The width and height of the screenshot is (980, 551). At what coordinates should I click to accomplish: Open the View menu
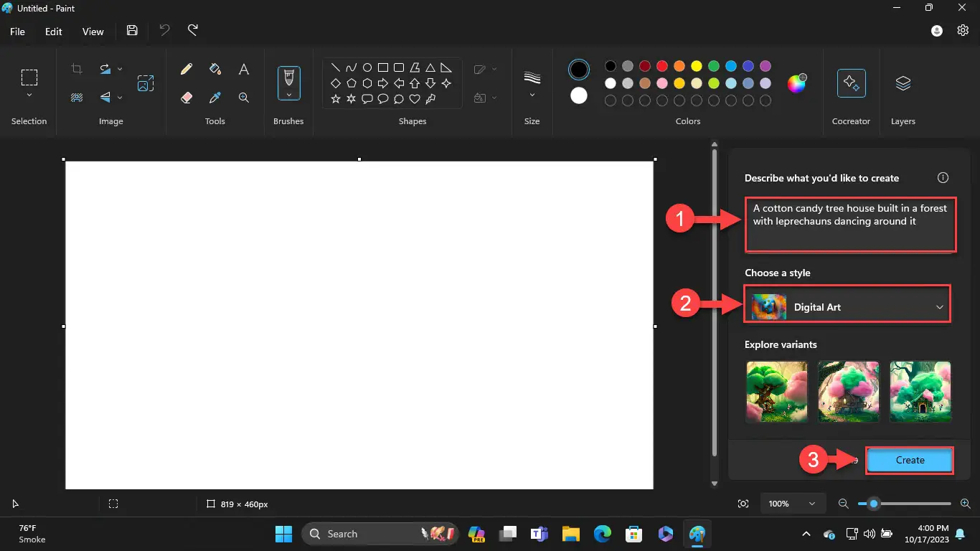[93, 32]
